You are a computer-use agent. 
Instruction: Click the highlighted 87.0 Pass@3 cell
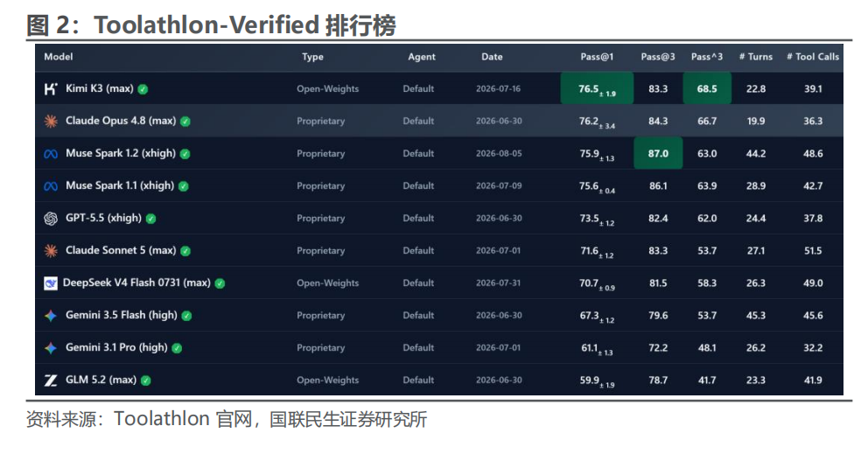[658, 153]
